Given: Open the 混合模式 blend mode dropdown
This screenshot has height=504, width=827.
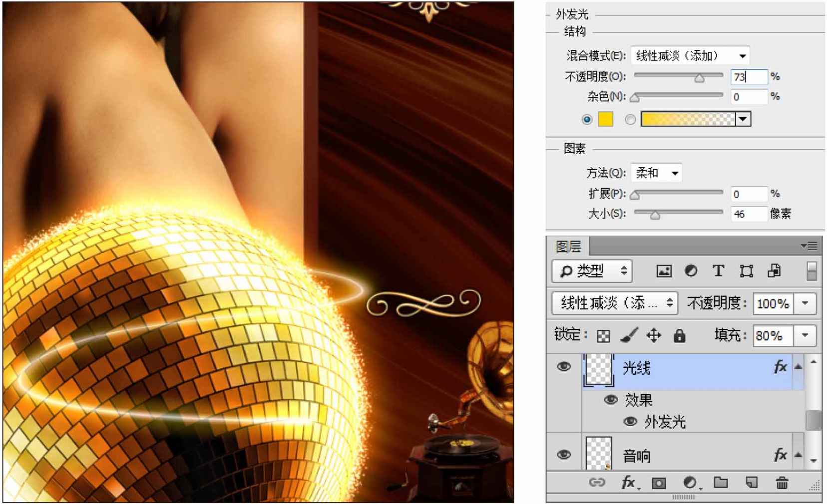Looking at the screenshot, I should point(691,55).
